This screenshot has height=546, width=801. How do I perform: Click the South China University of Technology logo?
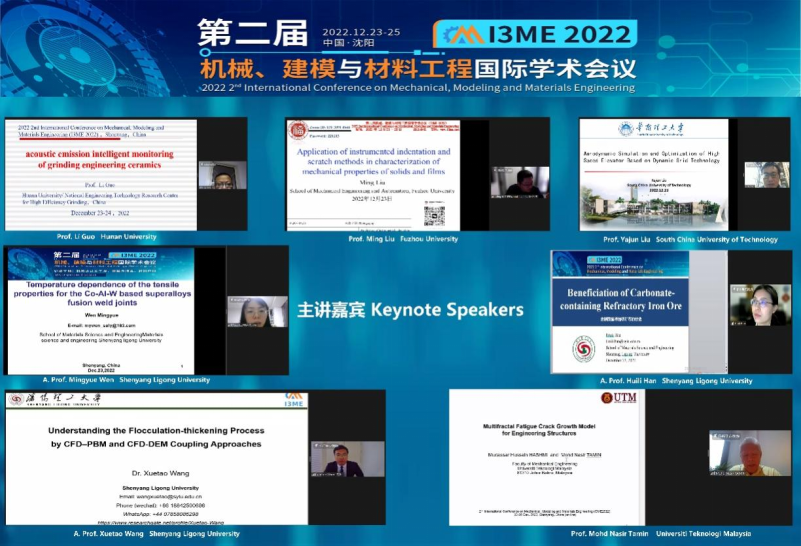(x=651, y=129)
